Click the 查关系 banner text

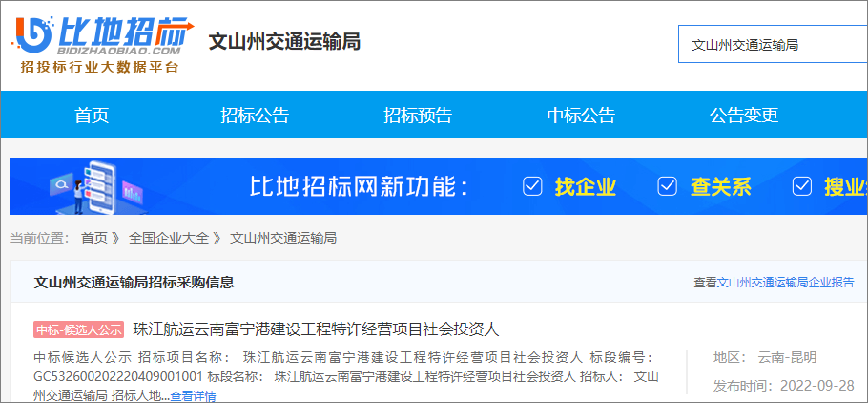pos(721,186)
